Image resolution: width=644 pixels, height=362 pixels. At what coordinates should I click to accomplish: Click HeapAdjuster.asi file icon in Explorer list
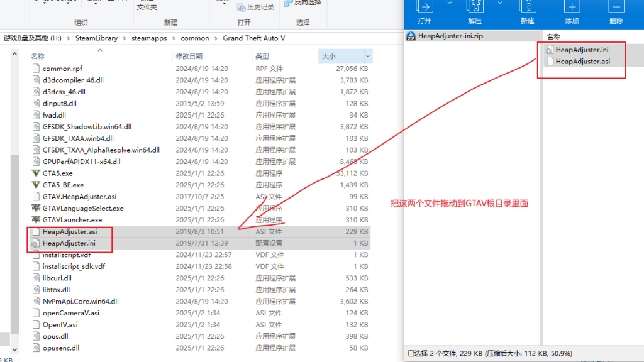pyautogui.click(x=36, y=231)
